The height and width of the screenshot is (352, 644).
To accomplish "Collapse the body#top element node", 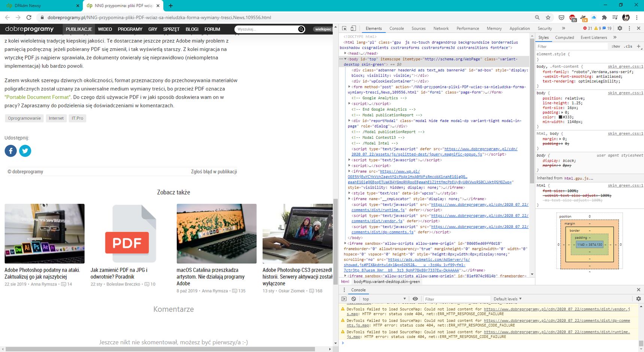I will (345, 59).
